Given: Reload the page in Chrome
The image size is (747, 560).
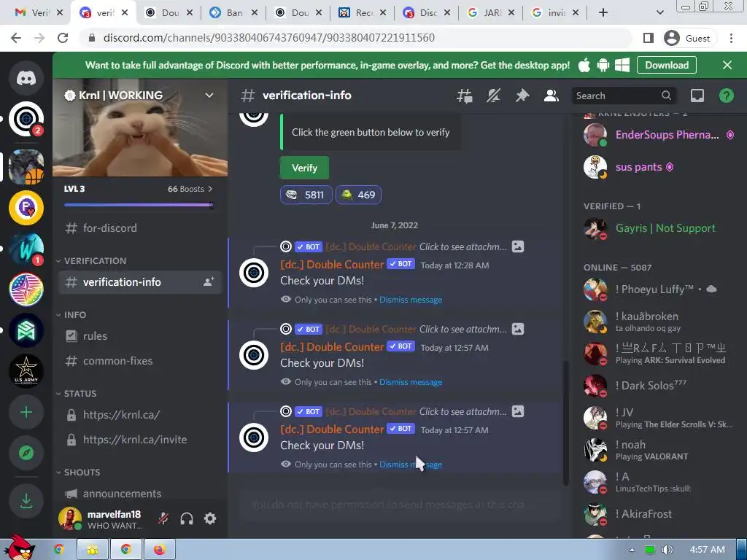Looking at the screenshot, I should point(63,38).
